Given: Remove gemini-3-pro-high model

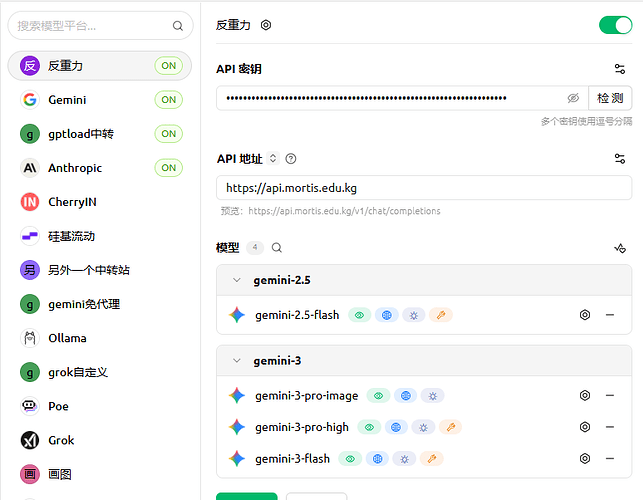Looking at the screenshot, I should [x=610, y=427].
